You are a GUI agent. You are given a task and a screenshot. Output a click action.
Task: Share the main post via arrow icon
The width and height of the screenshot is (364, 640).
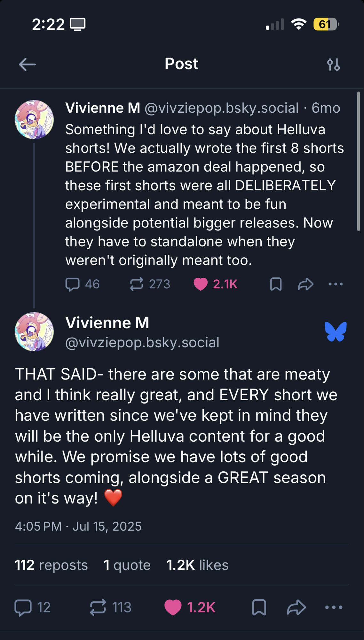click(x=296, y=607)
